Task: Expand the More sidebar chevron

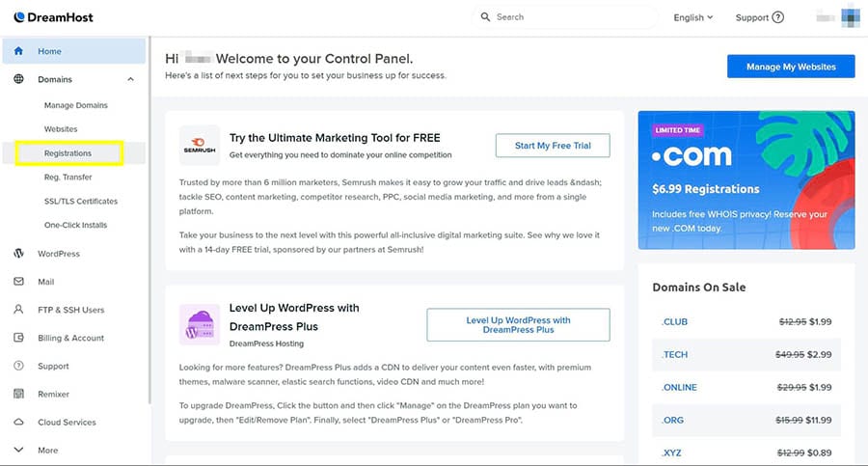Action: point(19,450)
